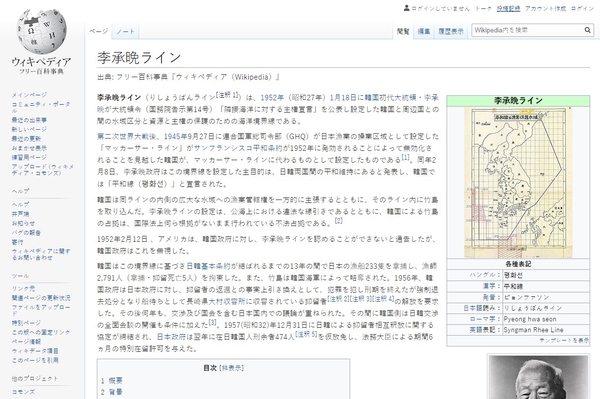The height and width of the screenshot is (399, 600).
Task: Open the バグの報告 sidebar link
Action: (x=26, y=232)
